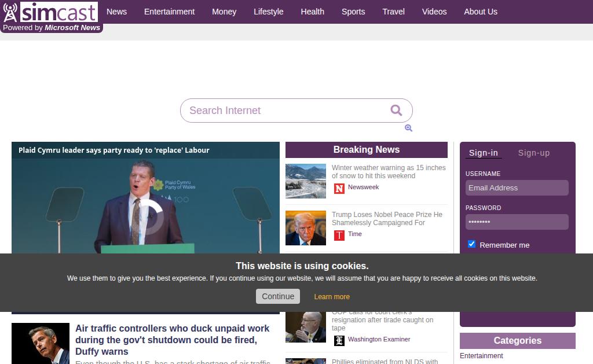
Task: Click the Duffy article thumbnail
Action: pos(41,343)
